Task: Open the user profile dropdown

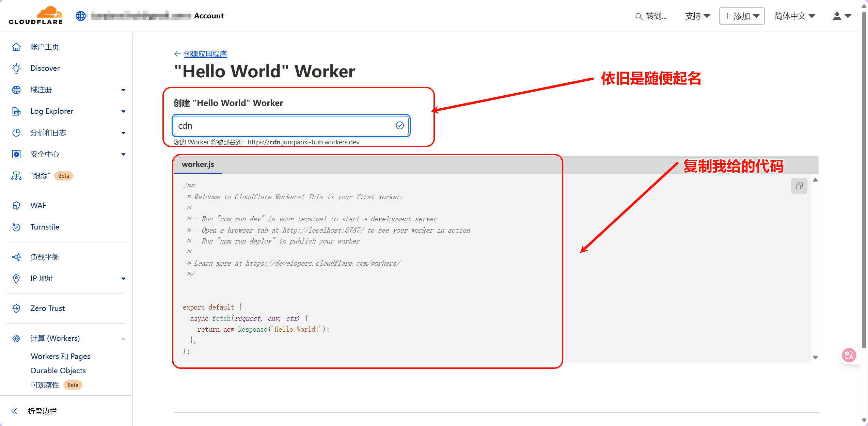Action: [842, 16]
